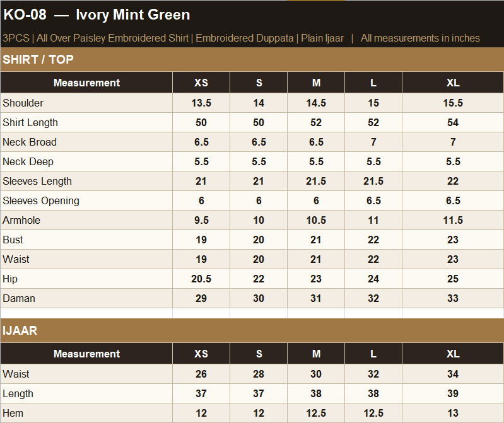Viewport: 504px width, 423px height.
Task: Click the Neck Broad row label
Action: point(30,142)
